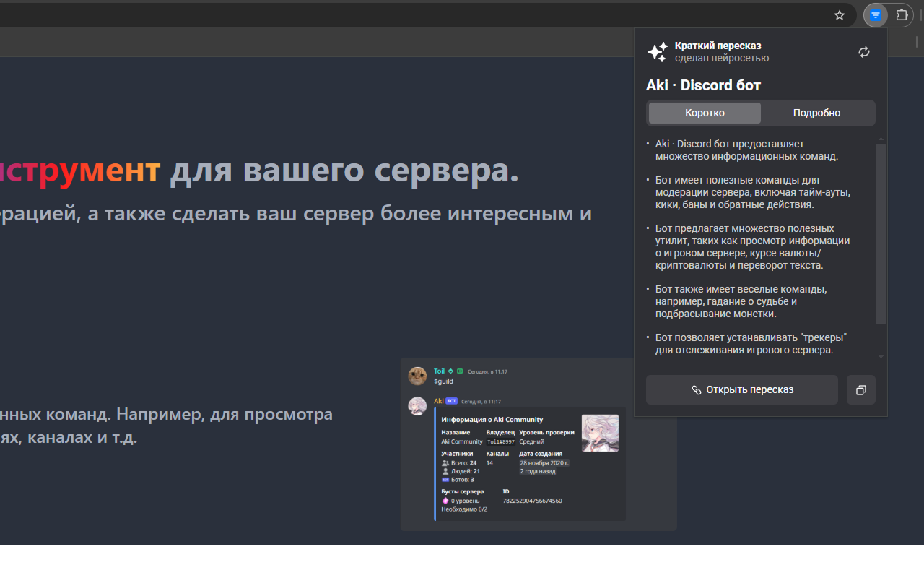Screen dimensions: 924x578
Task: Click the Краткий пересказ heading
Action: (718, 46)
